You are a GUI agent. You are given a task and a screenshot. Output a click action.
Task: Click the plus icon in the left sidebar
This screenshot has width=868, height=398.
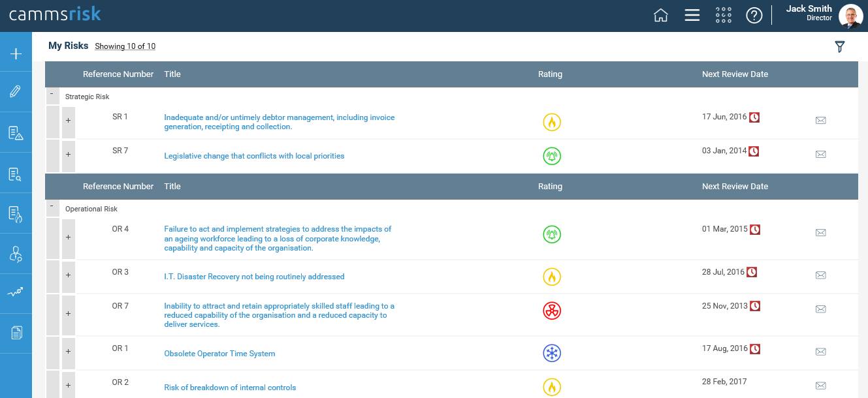pos(16,54)
